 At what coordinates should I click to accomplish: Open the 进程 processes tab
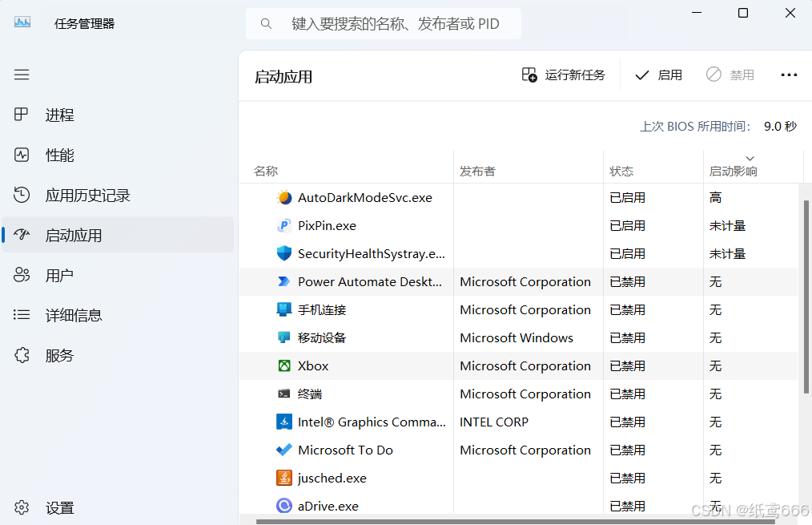[59, 115]
